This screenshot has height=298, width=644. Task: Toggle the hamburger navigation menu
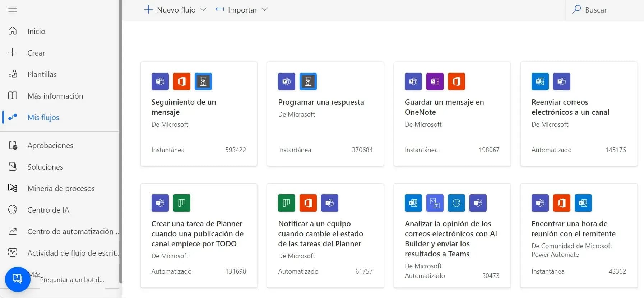pos(13,9)
